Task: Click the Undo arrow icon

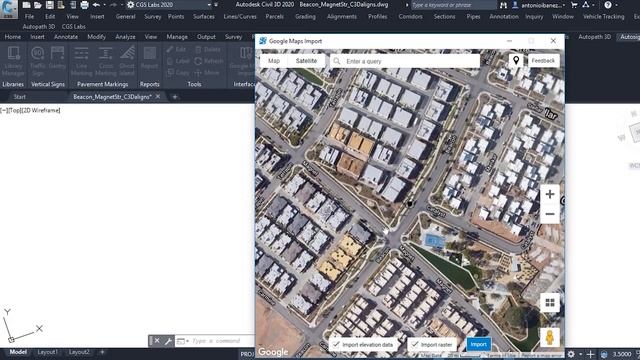Action: (x=96, y=5)
